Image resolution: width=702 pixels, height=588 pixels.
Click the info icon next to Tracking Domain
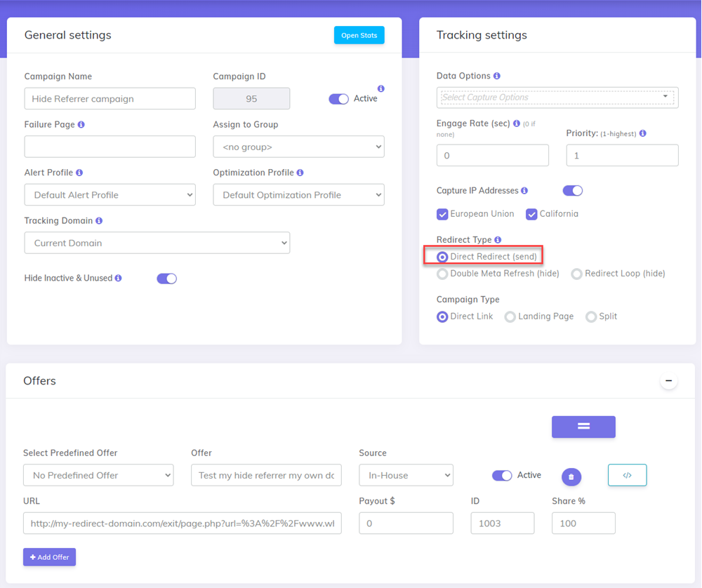pyautogui.click(x=98, y=220)
